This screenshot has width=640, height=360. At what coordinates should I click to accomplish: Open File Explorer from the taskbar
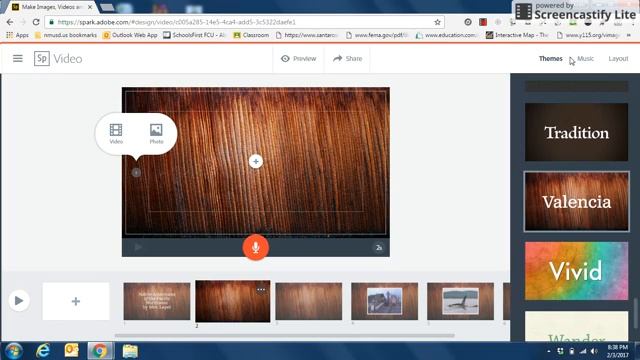pos(130,351)
